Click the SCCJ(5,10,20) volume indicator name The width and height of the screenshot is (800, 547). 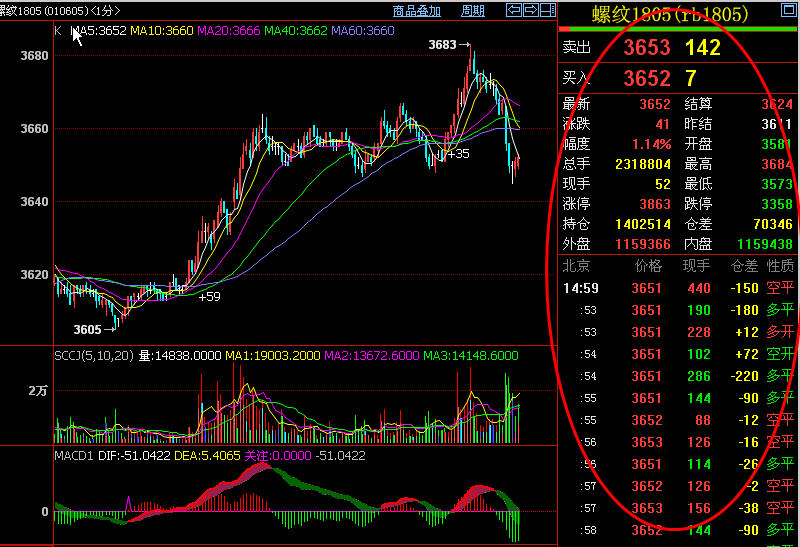click(x=92, y=355)
